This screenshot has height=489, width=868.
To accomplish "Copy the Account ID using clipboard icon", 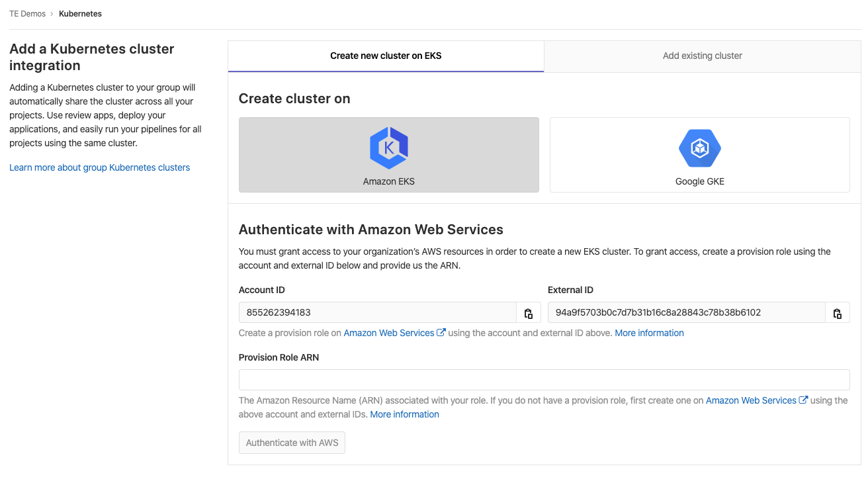I will tap(528, 312).
